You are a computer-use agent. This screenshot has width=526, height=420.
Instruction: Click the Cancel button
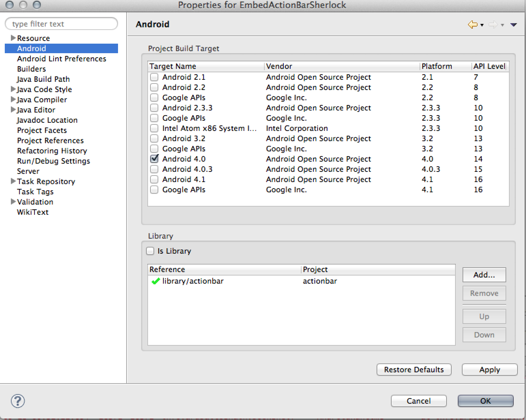pos(419,401)
